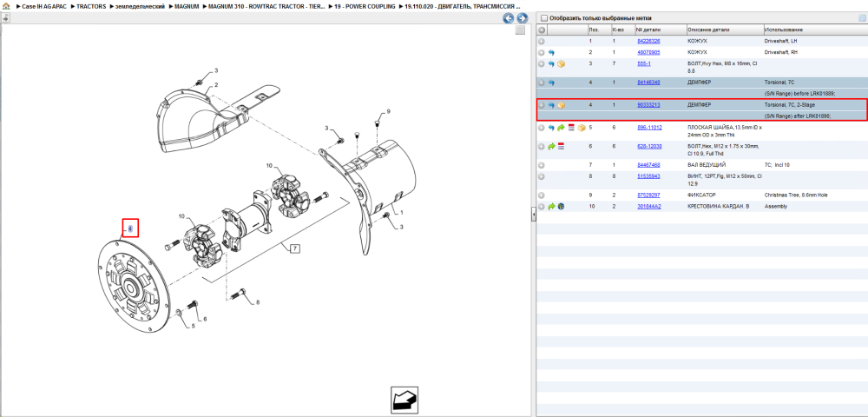
Task: Click the globe icon in row 301844A2
Action: pyautogui.click(x=561, y=207)
